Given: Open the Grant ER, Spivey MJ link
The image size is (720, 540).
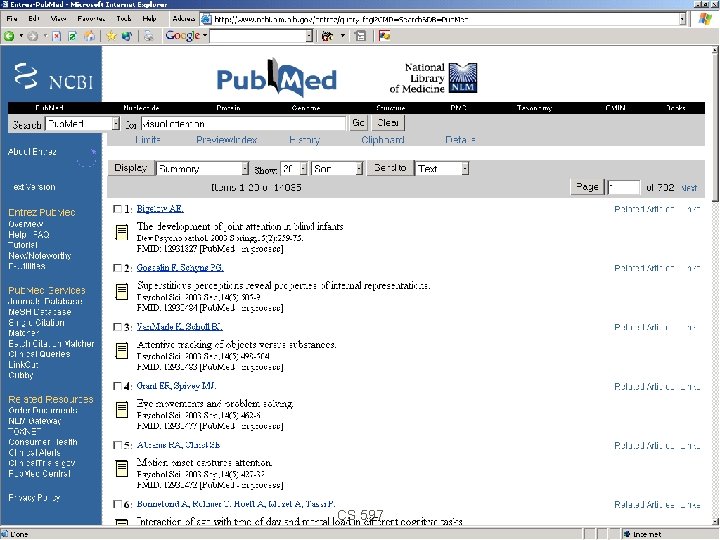Looking at the screenshot, I should (x=176, y=386).
